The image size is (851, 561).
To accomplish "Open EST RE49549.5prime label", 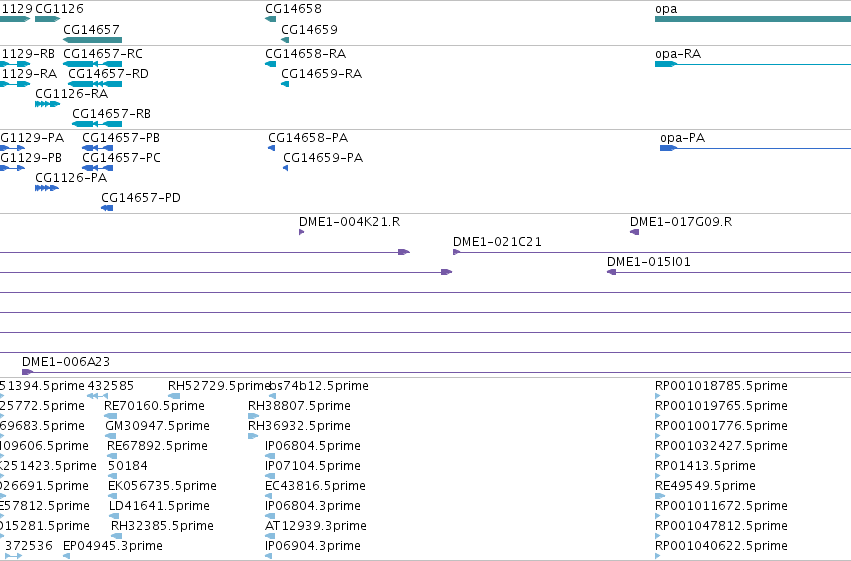I will (706, 486).
